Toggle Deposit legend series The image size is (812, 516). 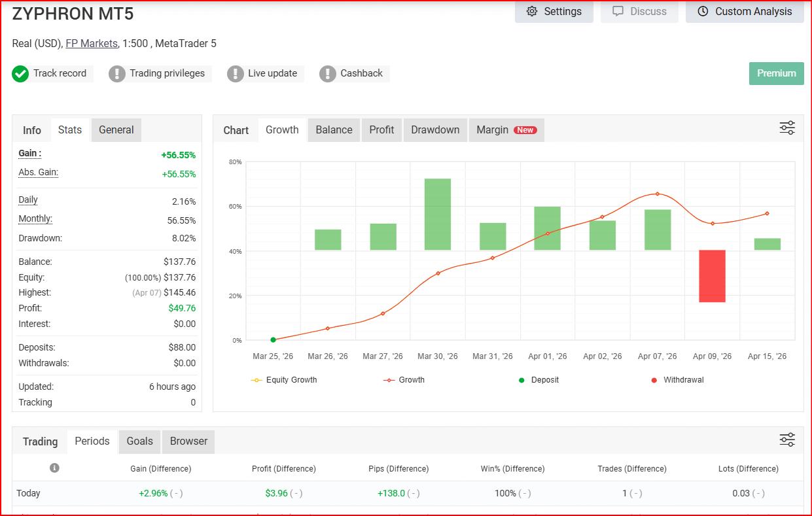click(538, 380)
